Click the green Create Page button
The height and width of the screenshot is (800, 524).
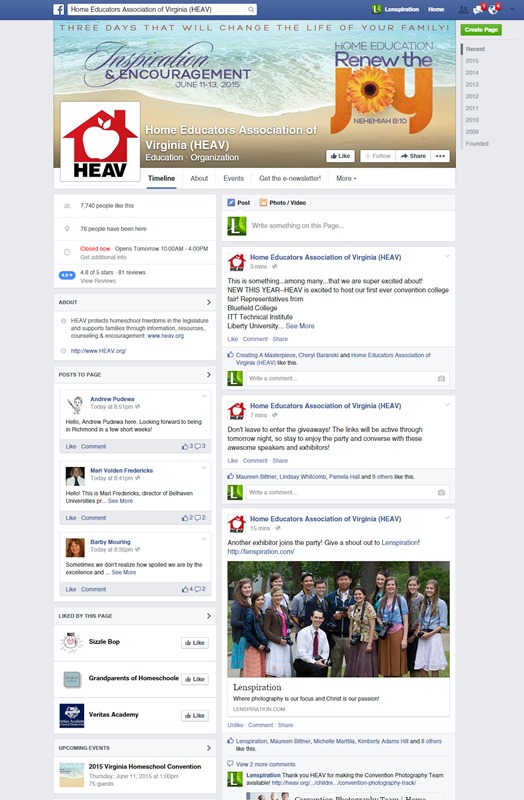click(481, 30)
